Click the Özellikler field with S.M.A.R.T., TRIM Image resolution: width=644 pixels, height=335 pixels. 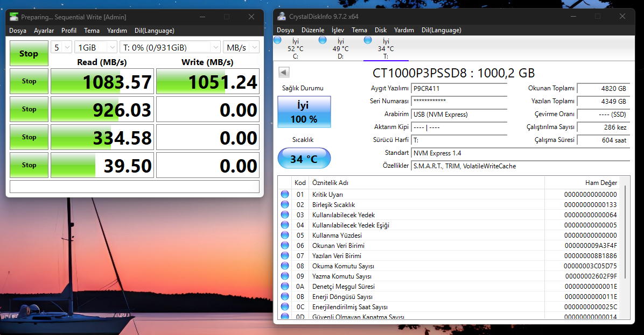click(520, 166)
